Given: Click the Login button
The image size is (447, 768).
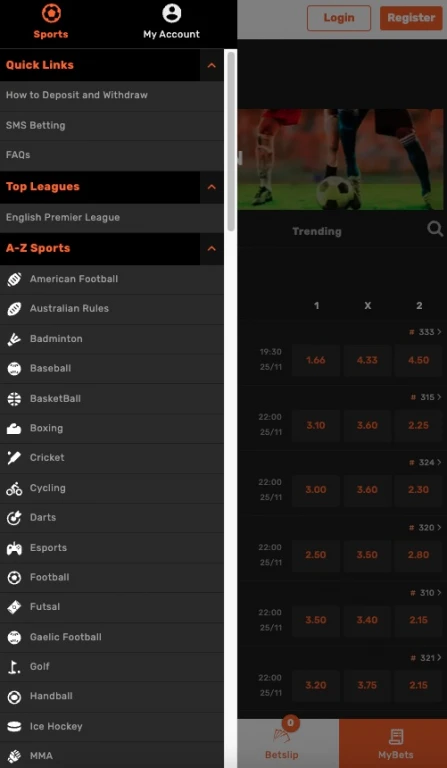Looking at the screenshot, I should tap(339, 18).
